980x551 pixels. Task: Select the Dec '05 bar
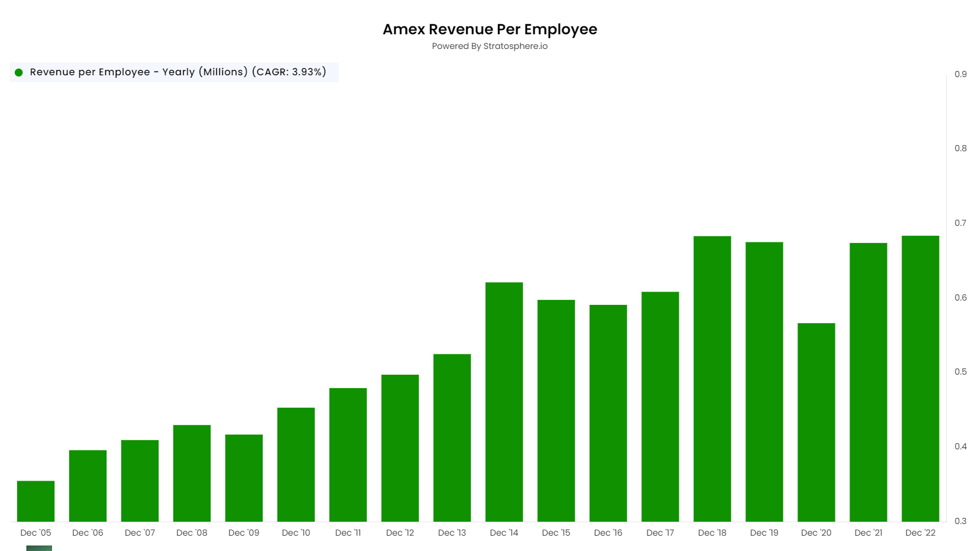36,501
